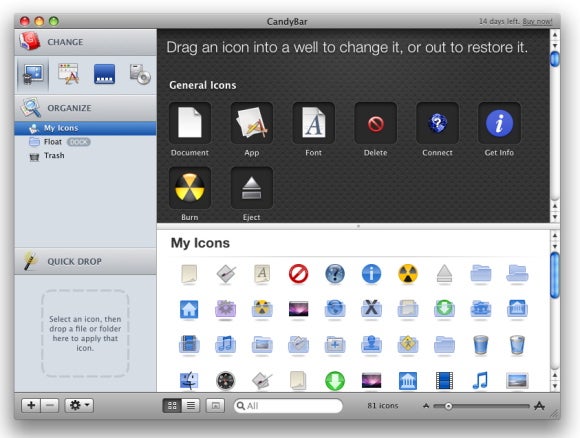
Task: Click the large icon size end of slider
Action: click(539, 406)
